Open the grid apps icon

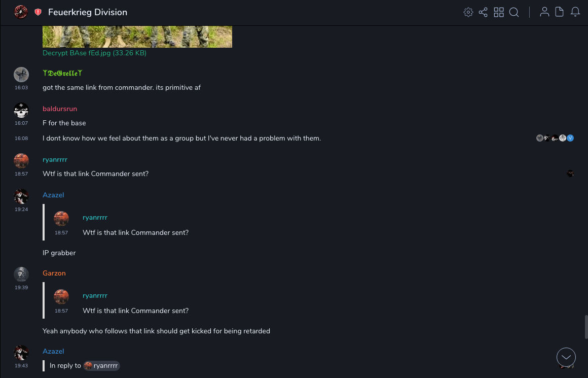coord(499,12)
